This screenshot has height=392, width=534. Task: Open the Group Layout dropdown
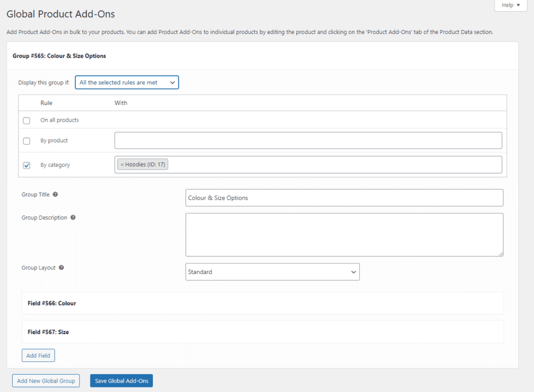273,272
